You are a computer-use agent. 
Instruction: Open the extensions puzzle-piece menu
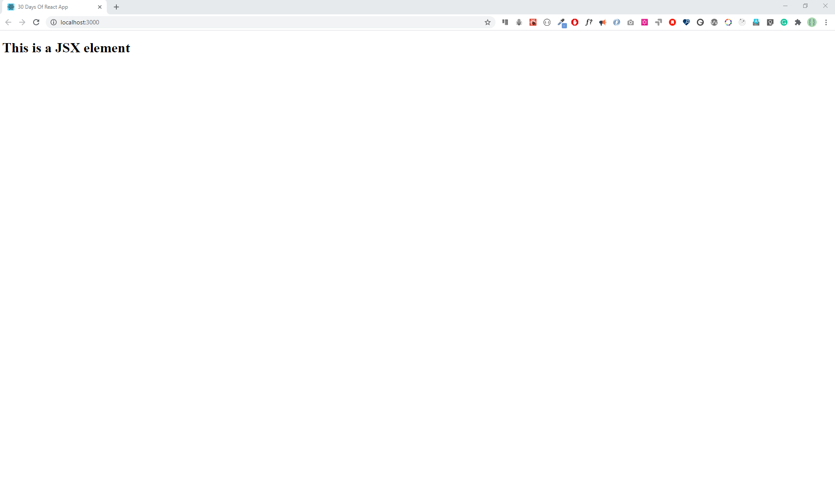(x=798, y=22)
